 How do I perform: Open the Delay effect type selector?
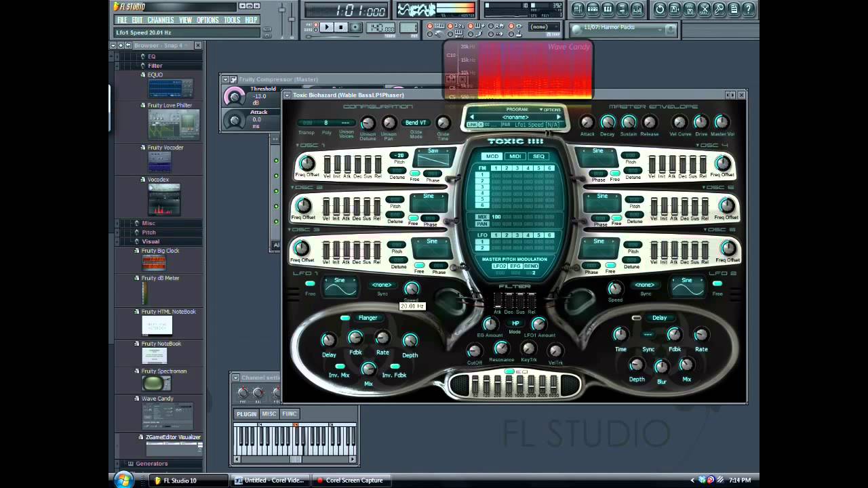(x=659, y=318)
